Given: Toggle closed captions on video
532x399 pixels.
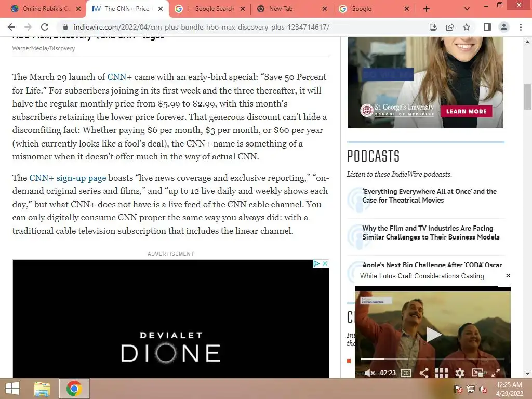Looking at the screenshot, I should tap(406, 373).
